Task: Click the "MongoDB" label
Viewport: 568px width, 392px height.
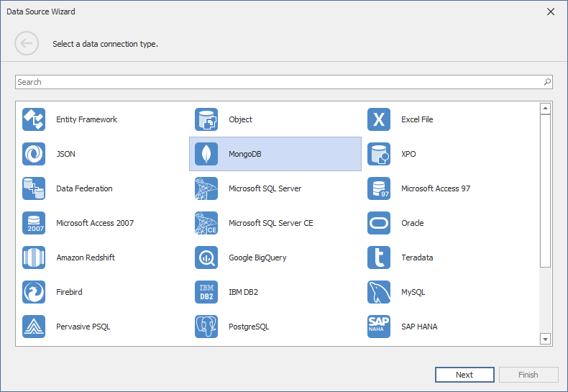Action: pyautogui.click(x=245, y=155)
